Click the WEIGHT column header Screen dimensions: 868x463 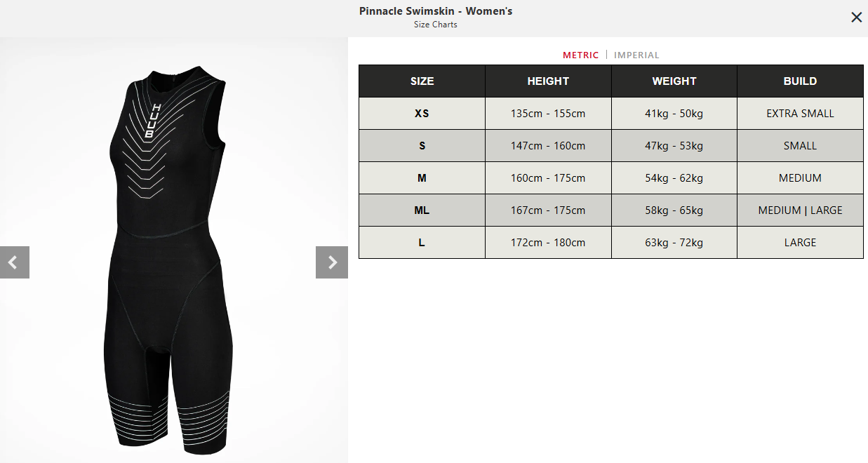pyautogui.click(x=674, y=81)
